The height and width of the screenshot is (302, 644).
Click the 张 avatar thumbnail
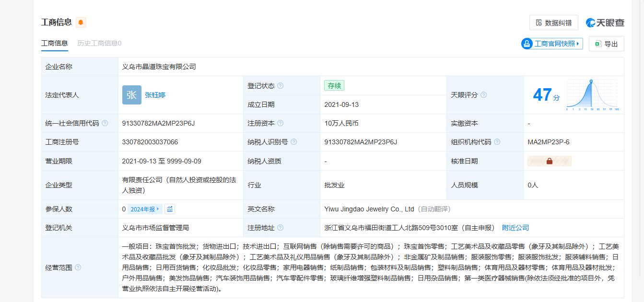pyautogui.click(x=132, y=95)
